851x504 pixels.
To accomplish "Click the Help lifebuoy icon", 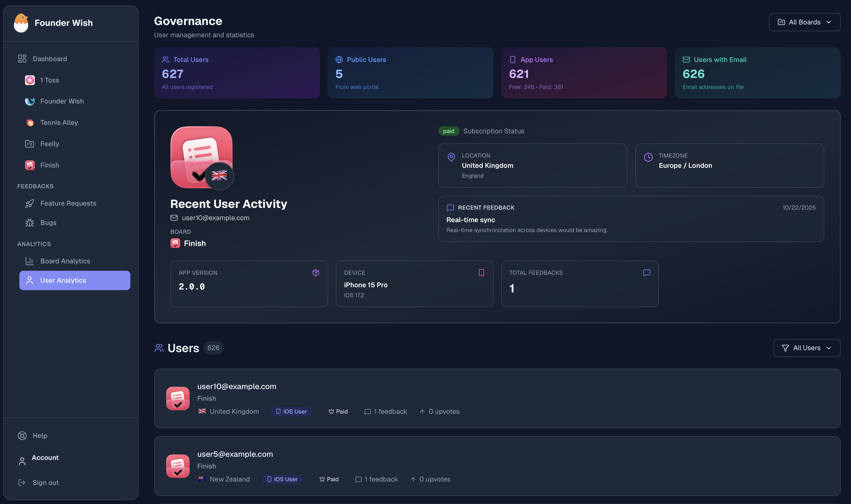I will tap(22, 436).
